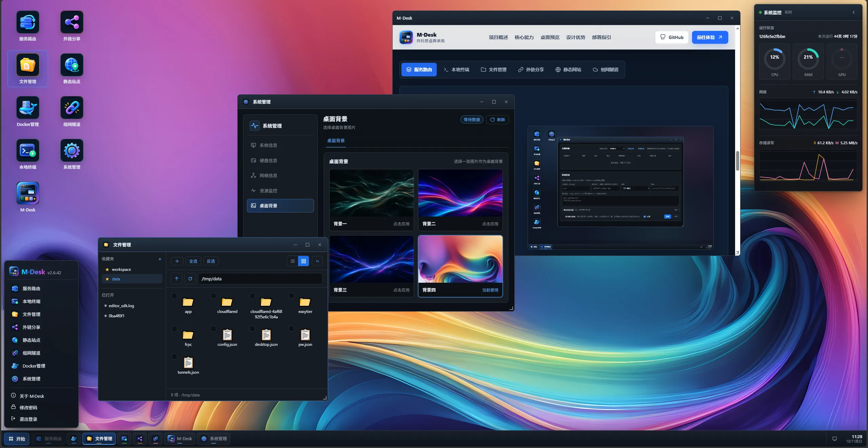This screenshot has width=868, height=448.
Task: Open the M-Desk desktop icon
Action: (27, 197)
